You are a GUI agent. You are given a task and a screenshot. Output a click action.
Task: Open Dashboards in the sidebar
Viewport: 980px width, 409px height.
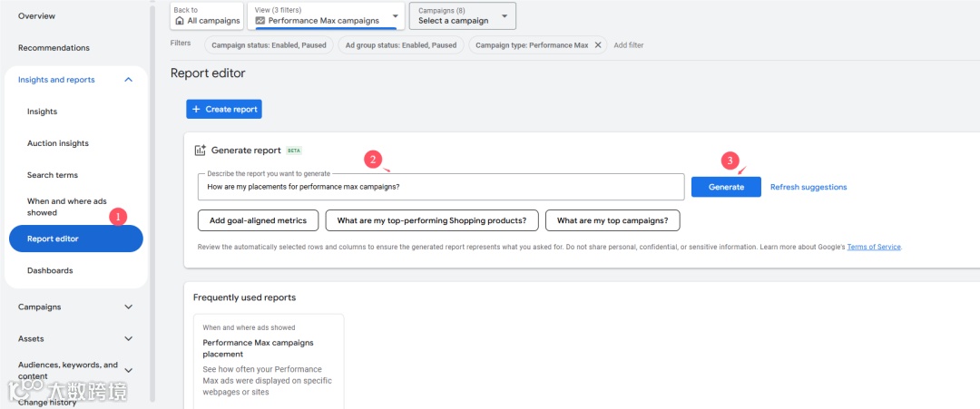tap(50, 270)
